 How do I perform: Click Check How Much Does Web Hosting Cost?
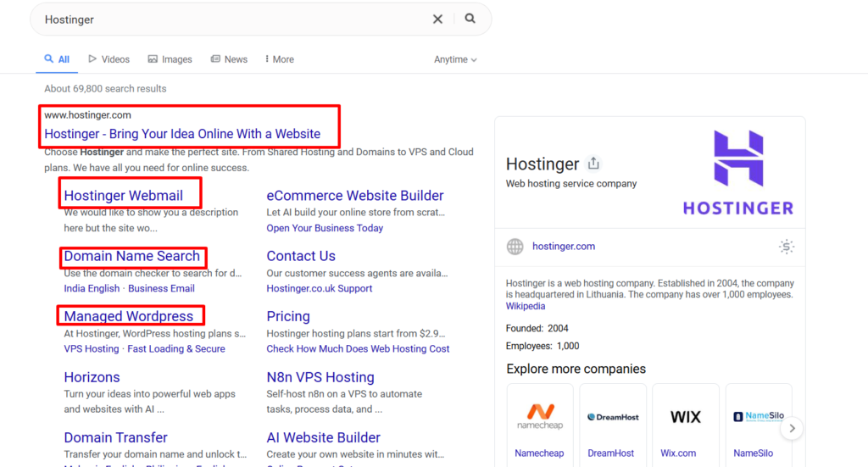click(x=358, y=348)
